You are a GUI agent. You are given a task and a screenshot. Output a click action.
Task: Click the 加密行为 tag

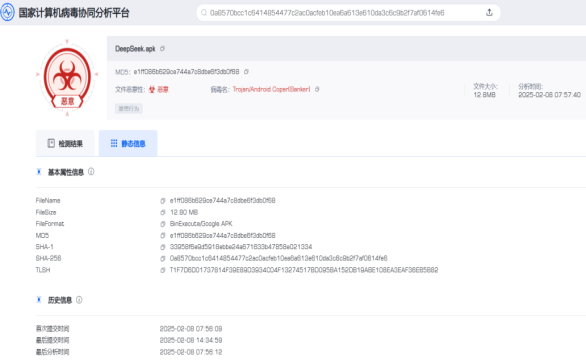129,109
